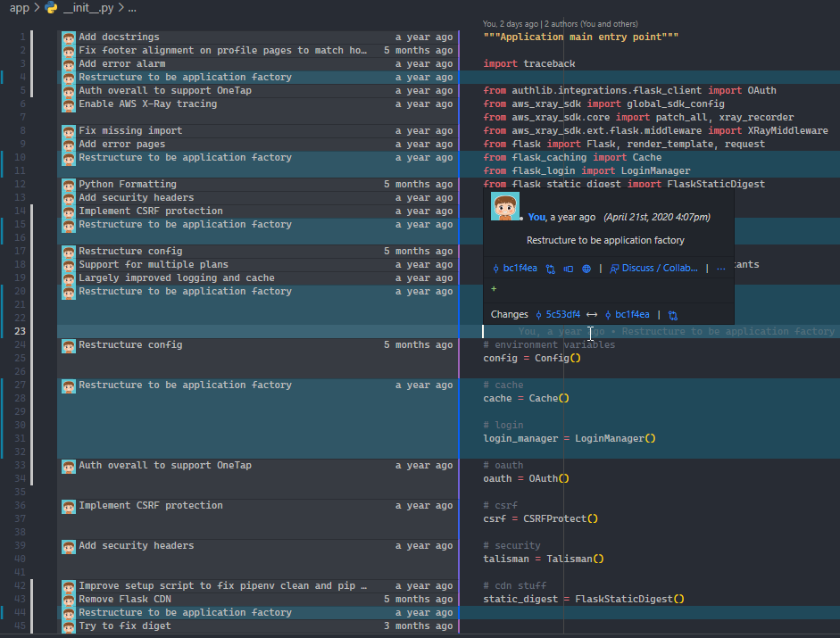Click avatar icon beside 'Try to fix diget'
This screenshot has width=840, height=638.
pyautogui.click(x=69, y=626)
